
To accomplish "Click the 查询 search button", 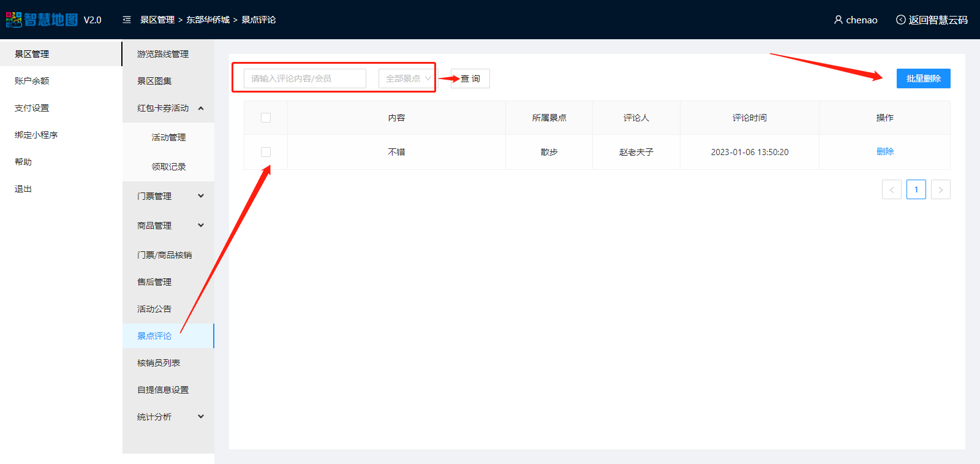I will 470,78.
